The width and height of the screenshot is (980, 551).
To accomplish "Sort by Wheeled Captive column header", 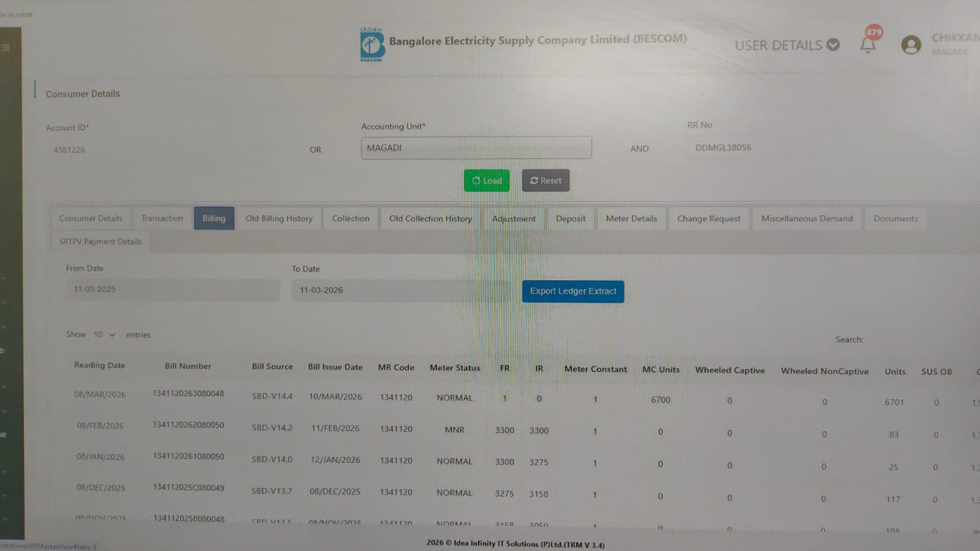I will (x=729, y=370).
